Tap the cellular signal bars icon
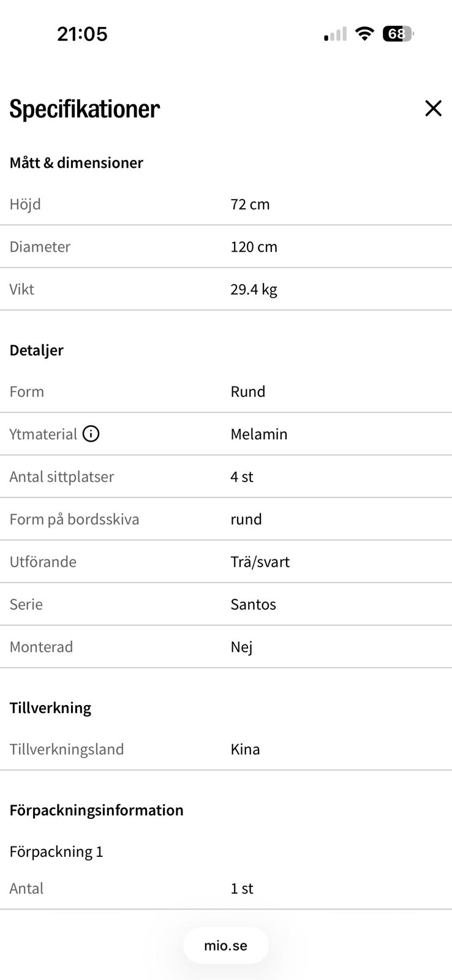This screenshot has height=980, width=452. [335, 34]
